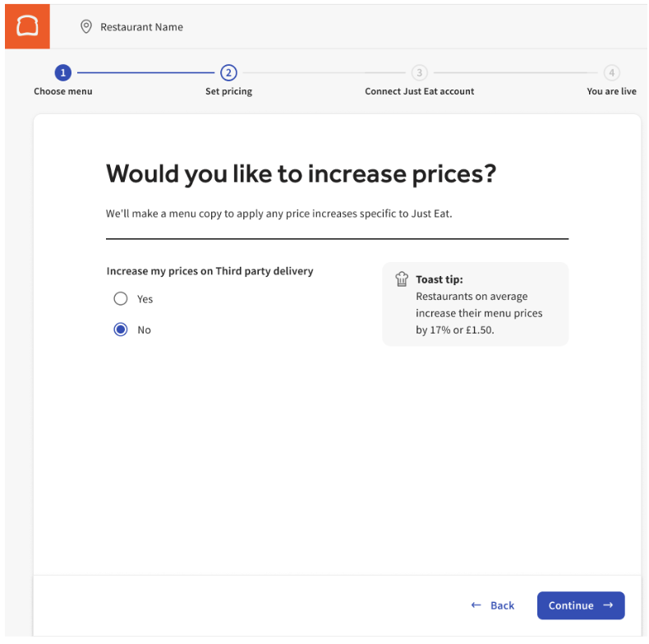Open the Choose menu step label
The width and height of the screenshot is (649, 644).
pos(63,91)
